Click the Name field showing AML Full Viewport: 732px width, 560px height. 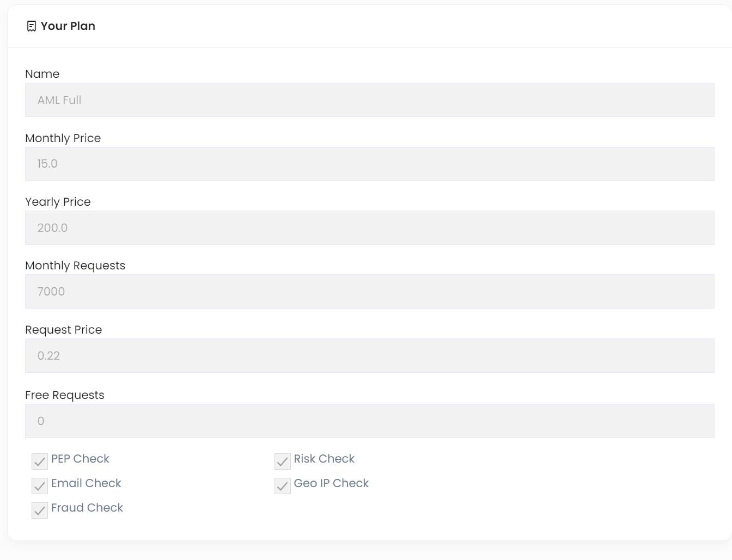[x=369, y=100]
